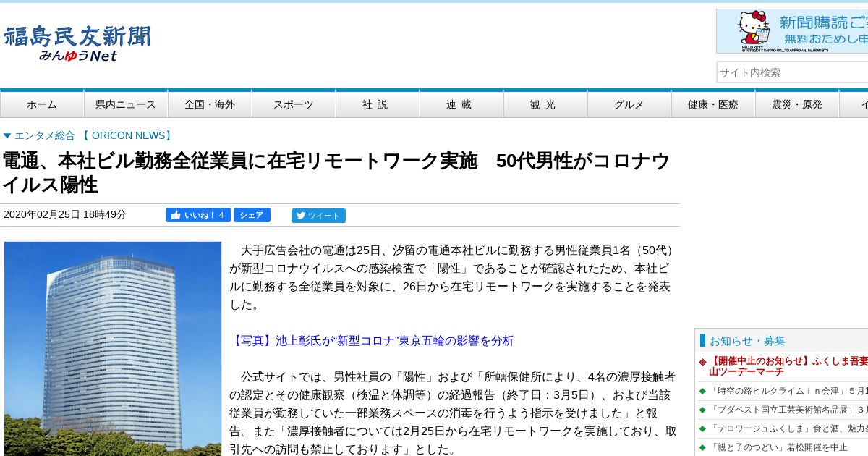Image resolution: width=868 pixels, height=456 pixels.
Task: Open the 親と子のつどい 若松開催を中止 notice
Action: 778,447
